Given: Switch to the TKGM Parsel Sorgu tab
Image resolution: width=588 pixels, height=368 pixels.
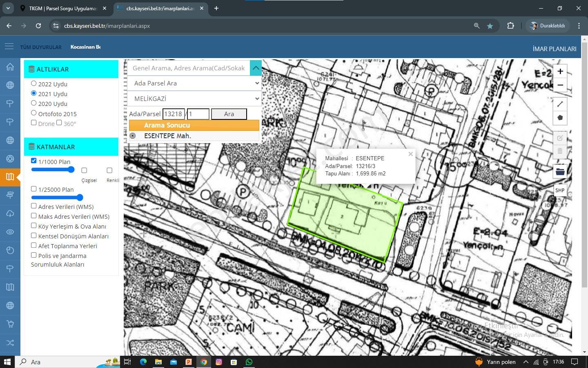Looking at the screenshot, I should click(63, 8).
